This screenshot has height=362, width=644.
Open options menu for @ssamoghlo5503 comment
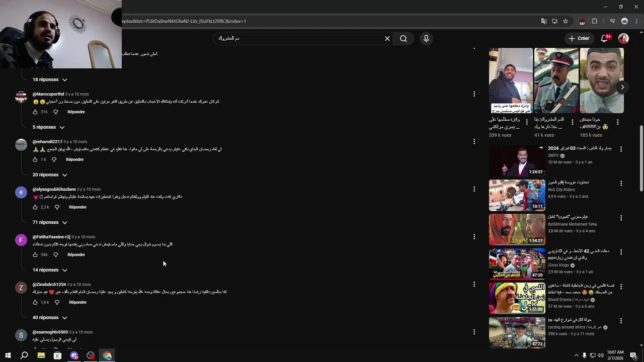pos(474,332)
